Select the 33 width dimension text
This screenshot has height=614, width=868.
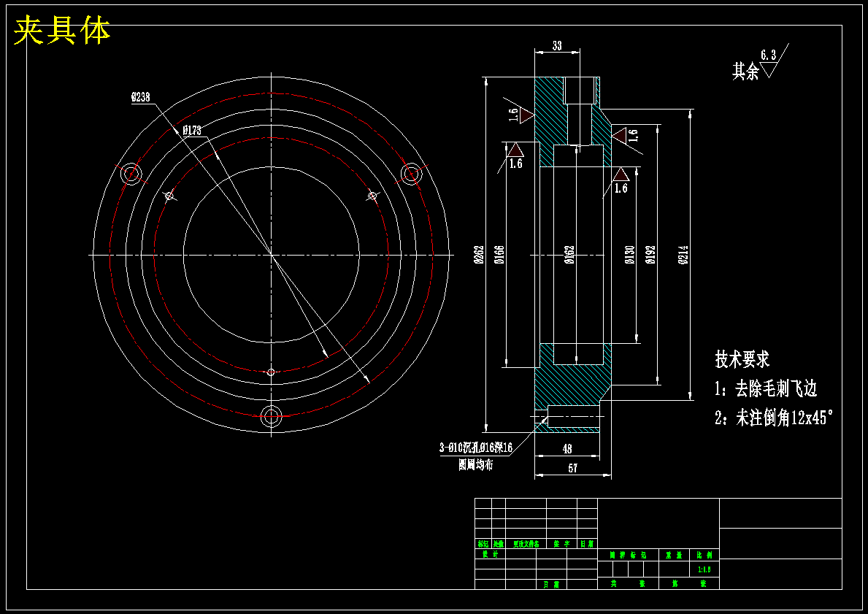click(557, 46)
